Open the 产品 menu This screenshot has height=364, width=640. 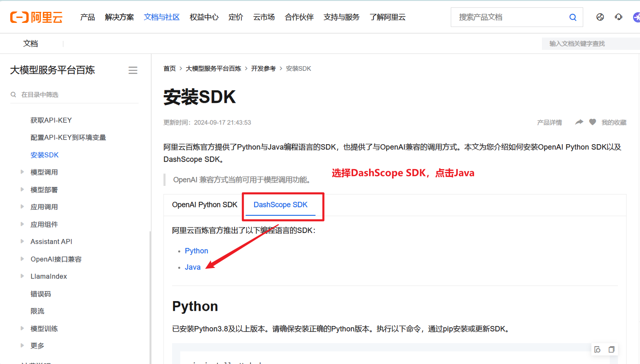pos(87,17)
